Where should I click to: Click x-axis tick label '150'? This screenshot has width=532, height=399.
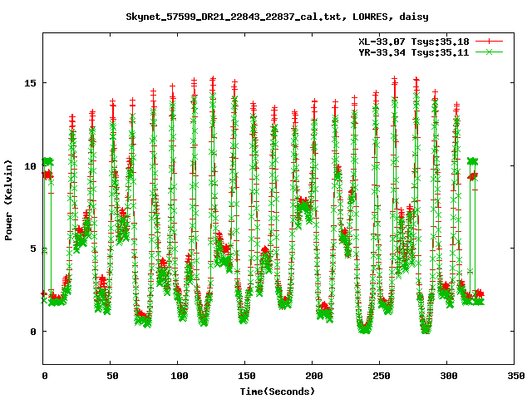246,376
